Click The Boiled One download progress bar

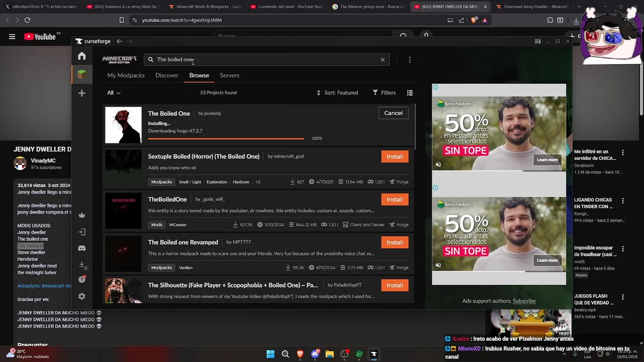click(226, 138)
